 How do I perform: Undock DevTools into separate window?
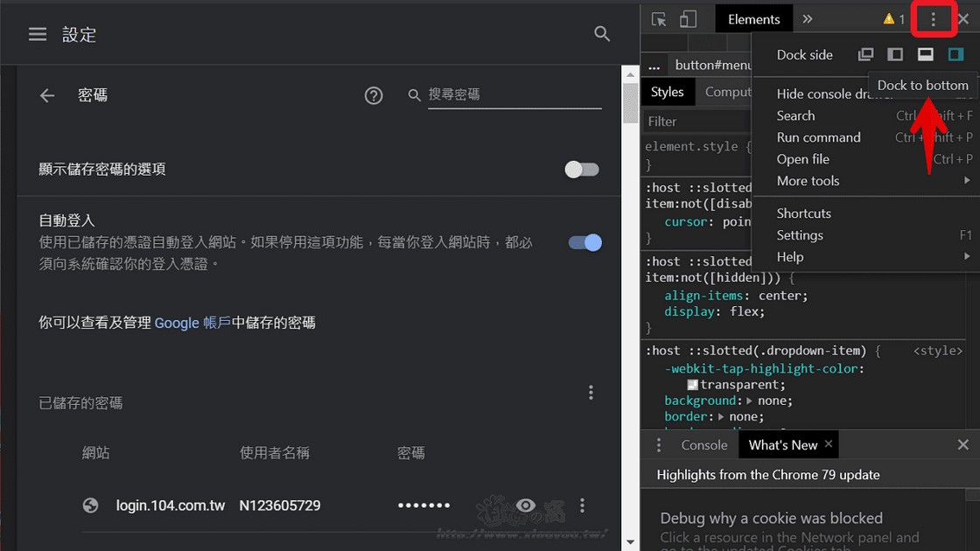(865, 54)
